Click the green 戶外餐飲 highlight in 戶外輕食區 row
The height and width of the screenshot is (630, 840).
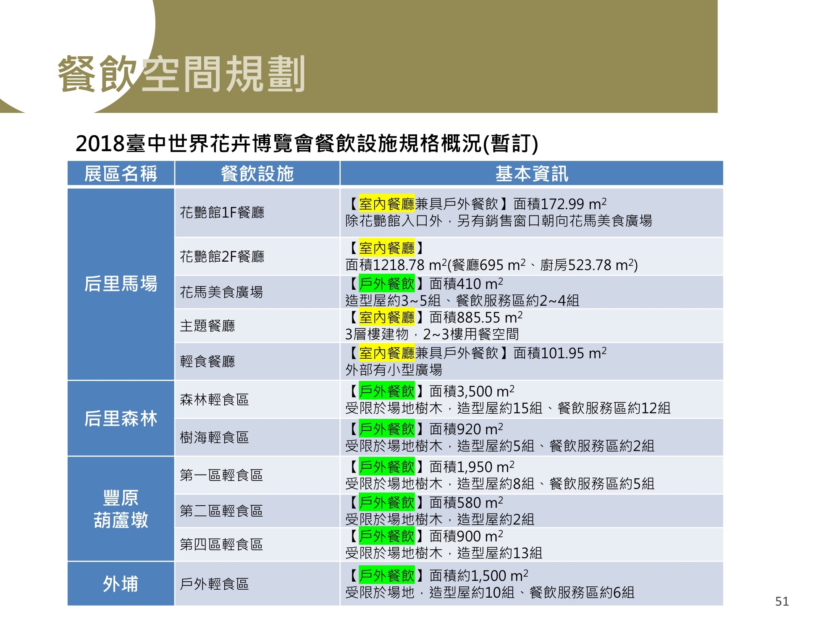pyautogui.click(x=387, y=575)
